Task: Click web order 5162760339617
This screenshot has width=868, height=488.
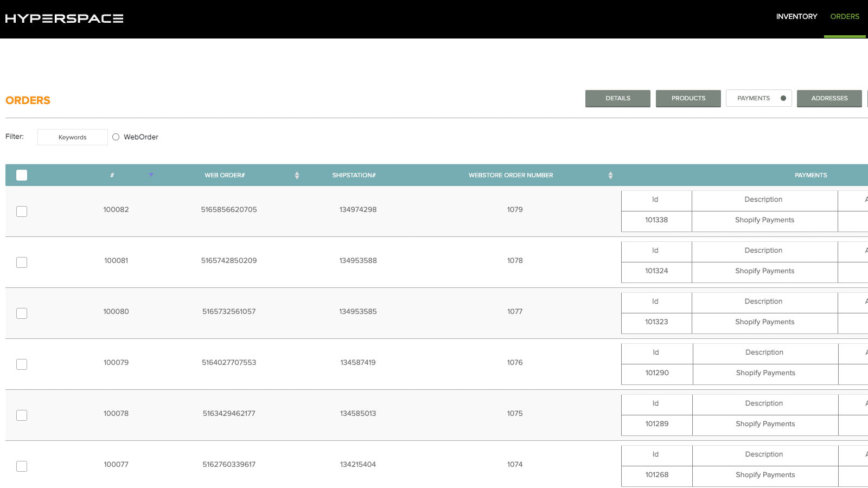Action: pos(229,464)
